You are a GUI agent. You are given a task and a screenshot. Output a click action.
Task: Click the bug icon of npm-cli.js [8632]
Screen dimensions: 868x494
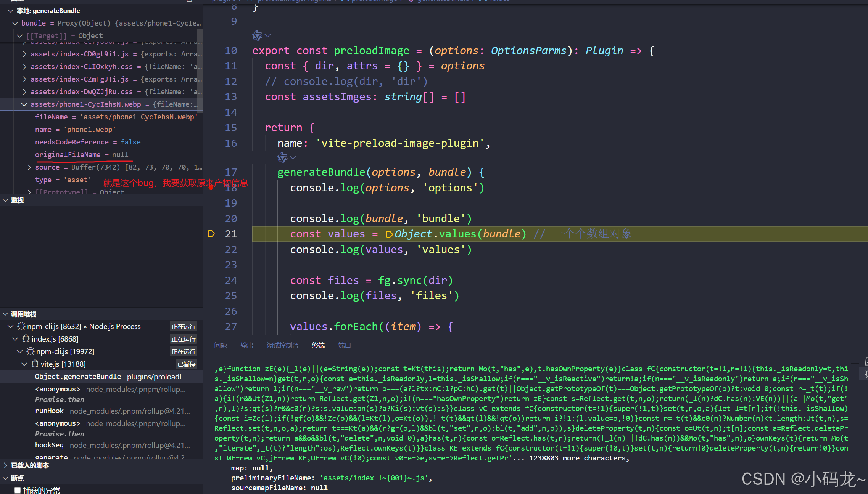point(21,326)
